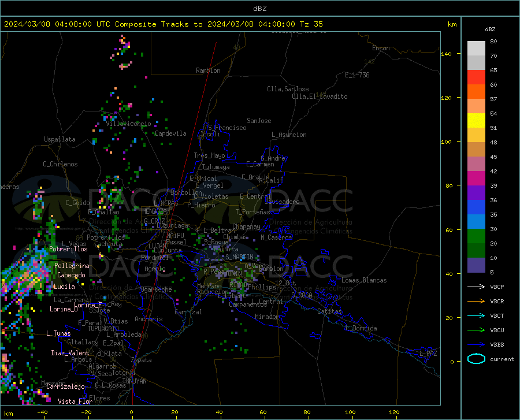The height and width of the screenshot is (420, 520).
Task: Click the 120 km tick on horizontal axis
Action: pos(394,412)
